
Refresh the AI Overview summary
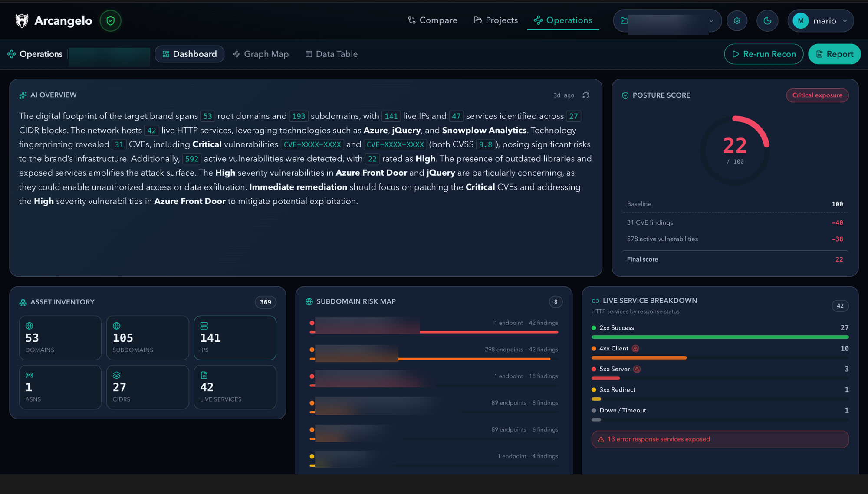point(586,95)
